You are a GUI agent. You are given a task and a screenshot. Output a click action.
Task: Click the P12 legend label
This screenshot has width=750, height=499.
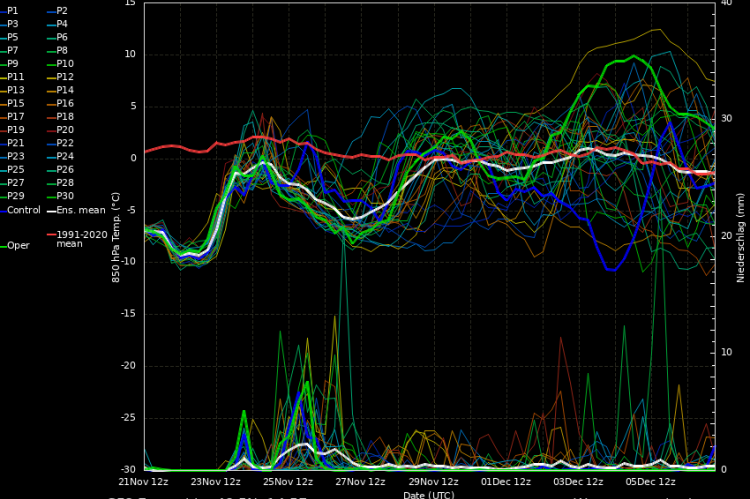pyautogui.click(x=65, y=77)
